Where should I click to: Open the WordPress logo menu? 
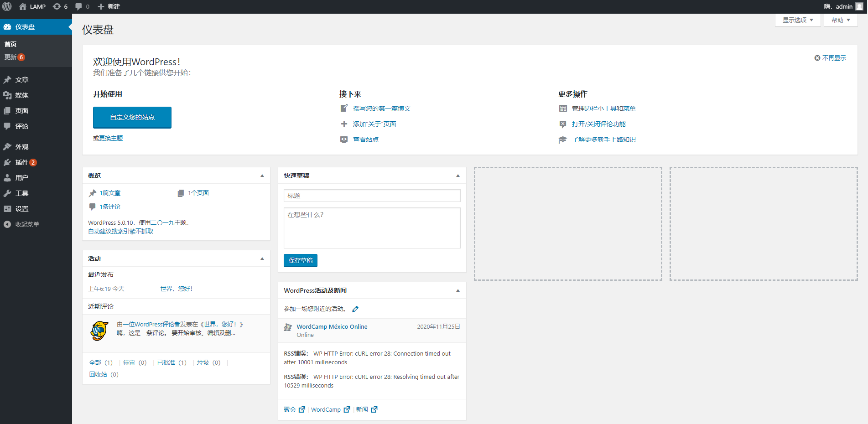(7, 6)
